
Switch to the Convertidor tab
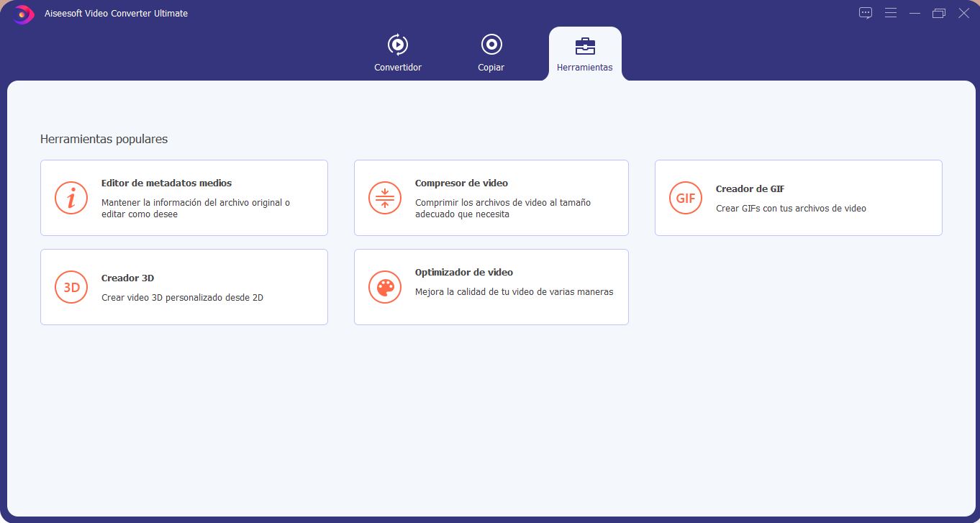pos(397,67)
